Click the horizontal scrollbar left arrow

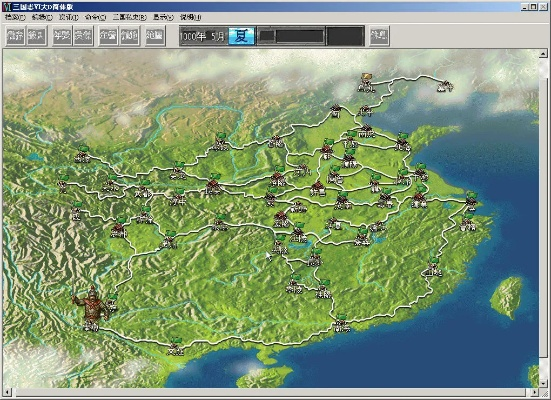pyautogui.click(x=7, y=392)
